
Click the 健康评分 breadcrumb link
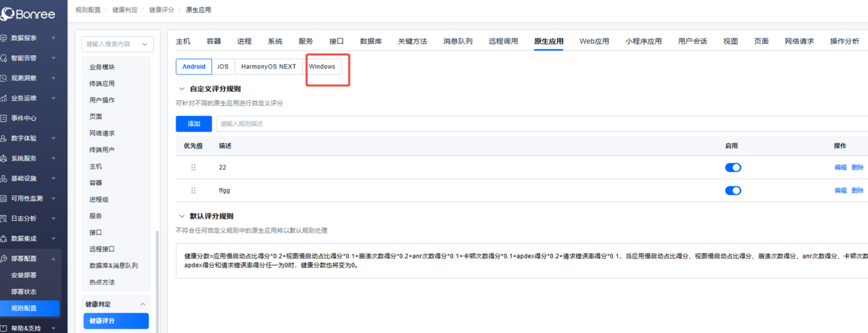tap(162, 10)
